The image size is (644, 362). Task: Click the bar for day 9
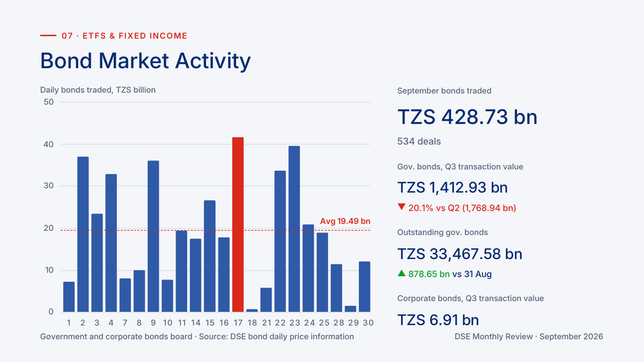click(x=153, y=236)
